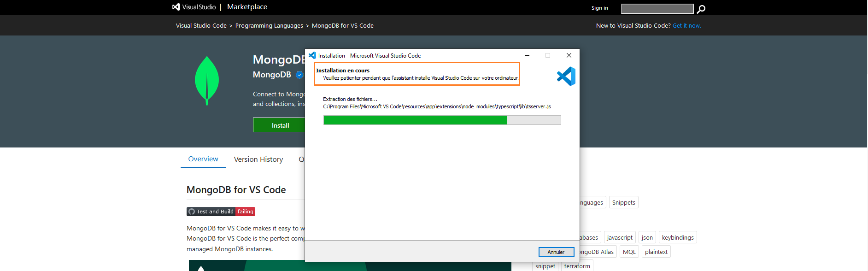The width and height of the screenshot is (868, 271).
Task: Click the GitHub Test and Build badge
Action: [221, 212]
